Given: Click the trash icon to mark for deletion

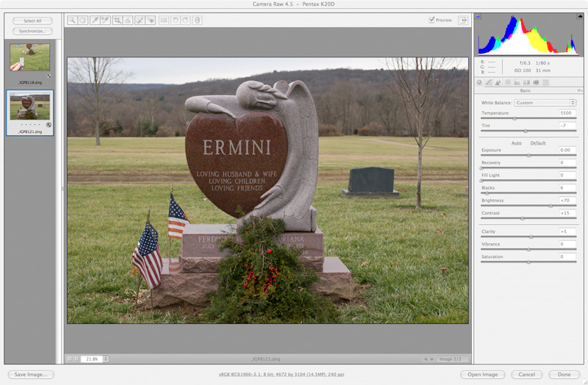Looking at the screenshot, I should (x=197, y=21).
